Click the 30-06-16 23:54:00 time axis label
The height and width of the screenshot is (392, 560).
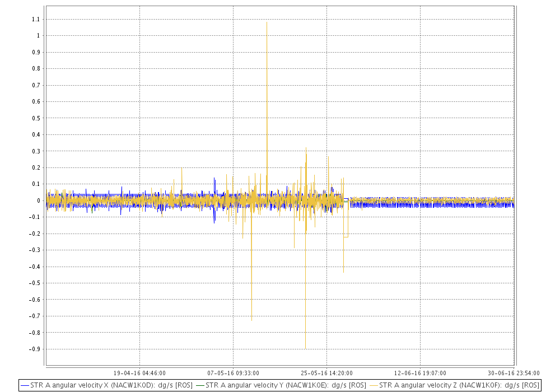[x=514, y=373]
